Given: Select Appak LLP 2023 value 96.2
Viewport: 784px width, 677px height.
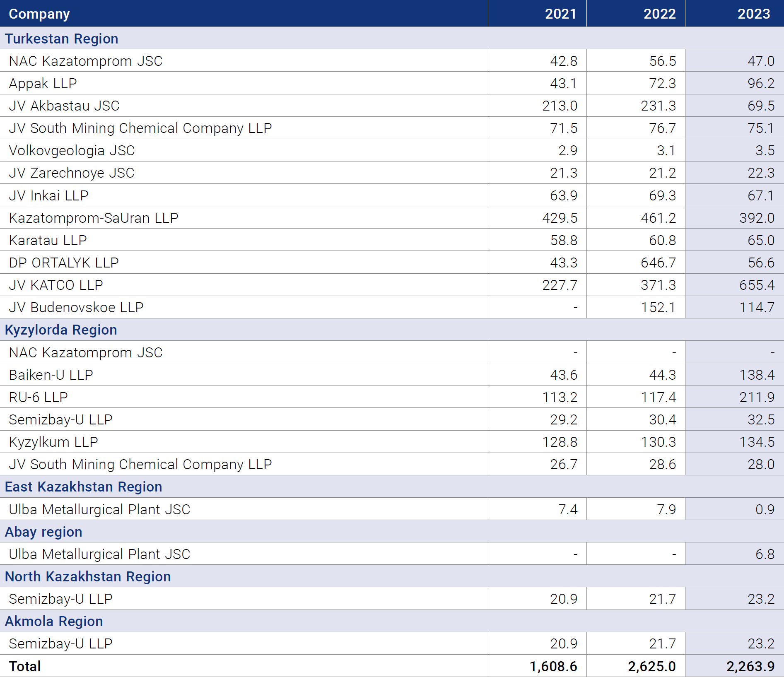Looking at the screenshot, I should (x=761, y=83).
